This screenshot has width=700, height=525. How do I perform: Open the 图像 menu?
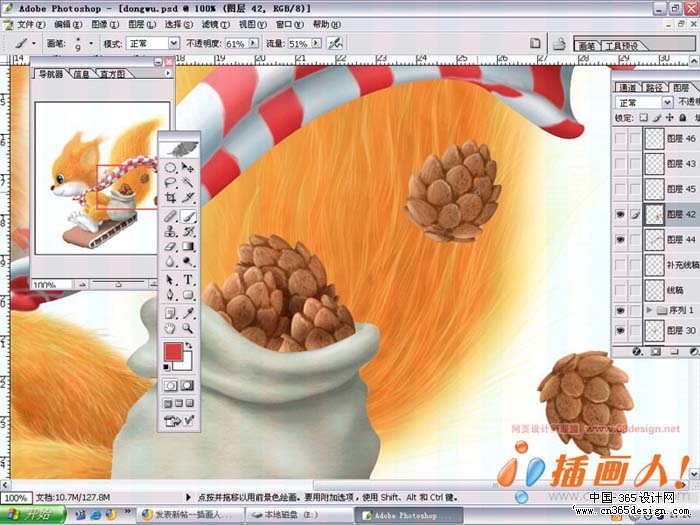click(105, 25)
